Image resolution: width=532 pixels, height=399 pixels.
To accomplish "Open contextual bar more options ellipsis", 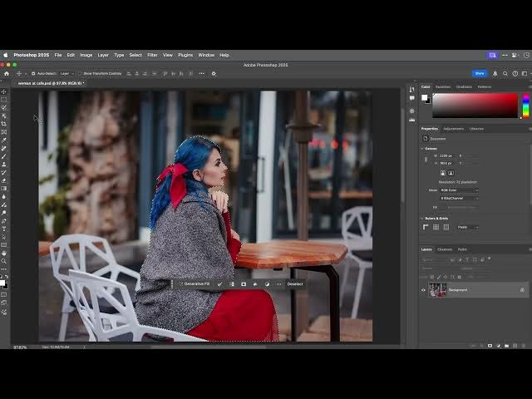I will coord(279,284).
